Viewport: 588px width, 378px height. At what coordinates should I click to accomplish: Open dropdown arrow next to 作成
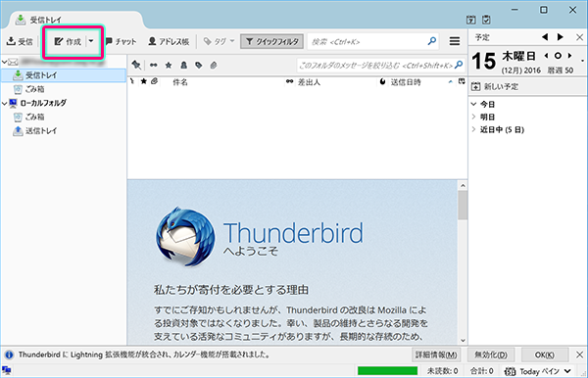coord(91,41)
